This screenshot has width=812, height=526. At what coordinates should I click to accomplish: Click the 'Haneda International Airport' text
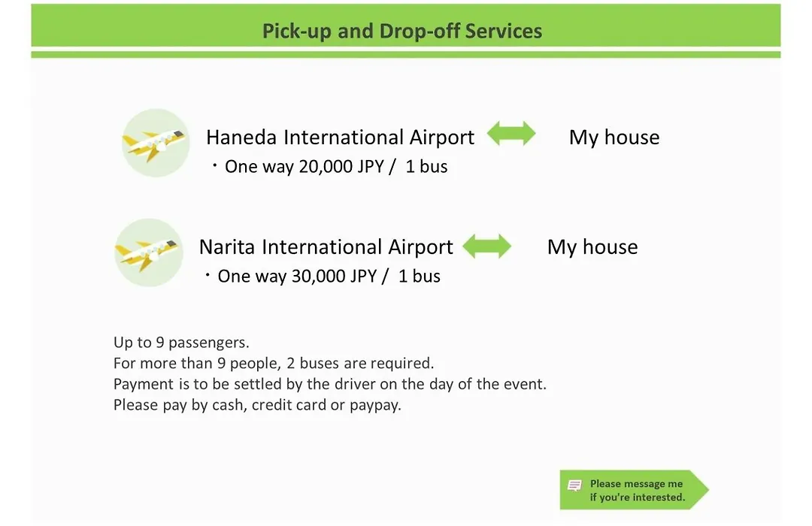pyautogui.click(x=341, y=138)
